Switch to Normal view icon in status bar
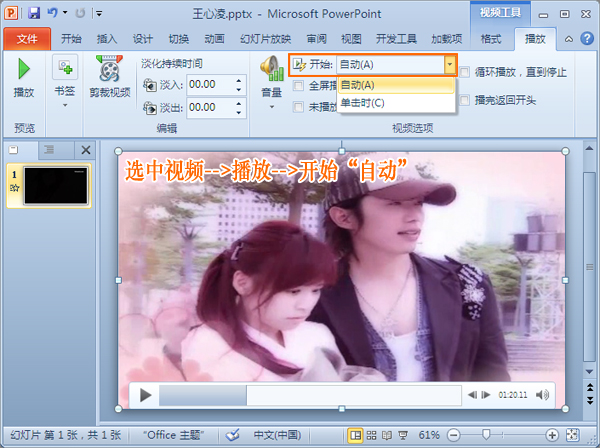The image size is (600, 448). pyautogui.click(x=355, y=435)
